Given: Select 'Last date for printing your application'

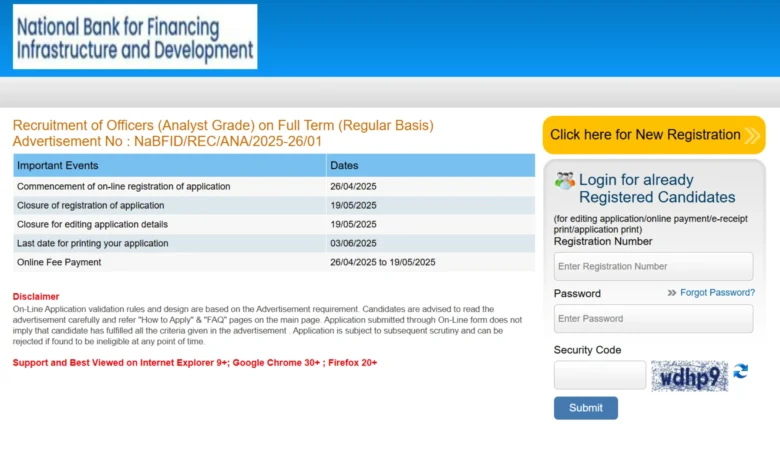Looking at the screenshot, I should 93,243.
